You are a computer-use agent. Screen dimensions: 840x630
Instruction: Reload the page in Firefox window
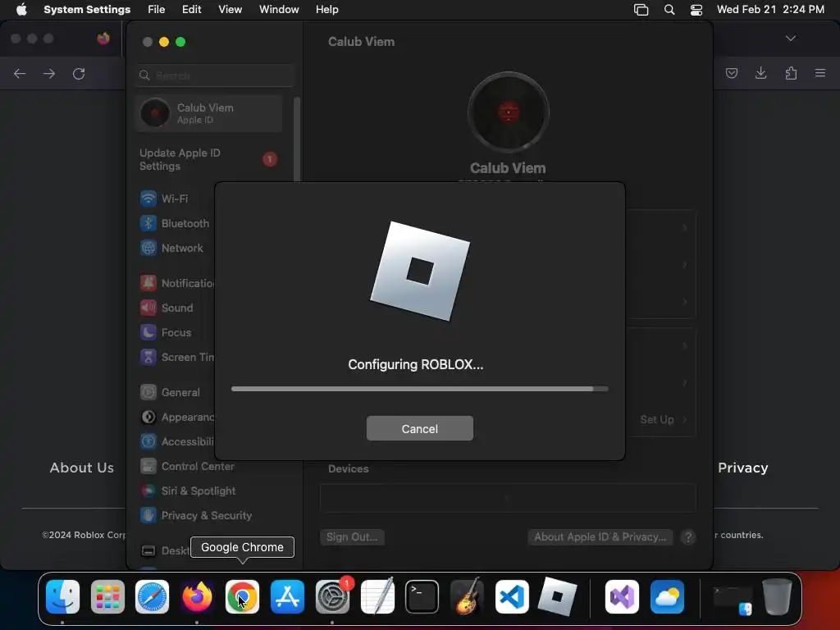click(x=79, y=74)
